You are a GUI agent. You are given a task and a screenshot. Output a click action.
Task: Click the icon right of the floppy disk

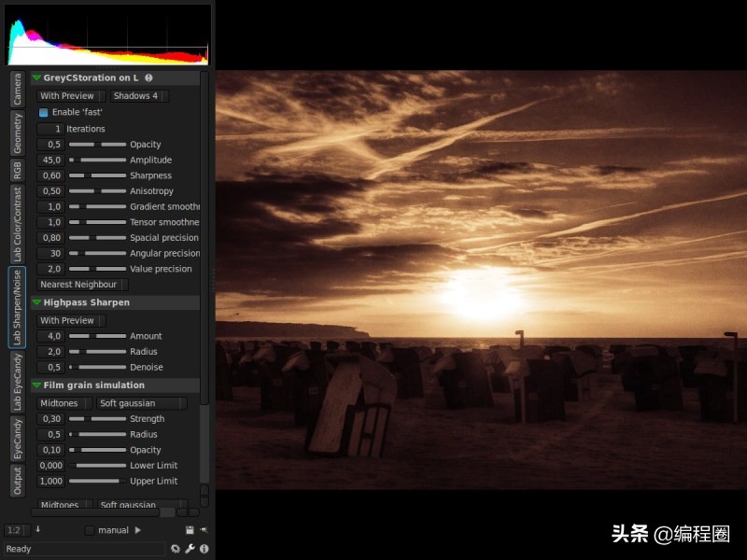[204, 530]
